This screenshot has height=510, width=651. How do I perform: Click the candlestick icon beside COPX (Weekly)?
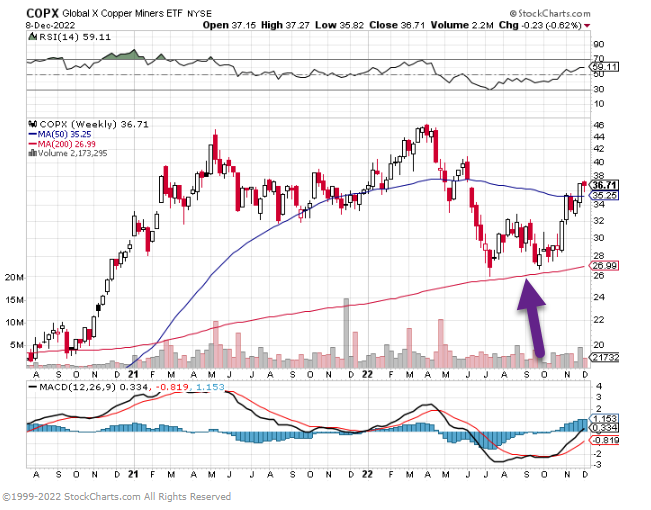coord(33,124)
